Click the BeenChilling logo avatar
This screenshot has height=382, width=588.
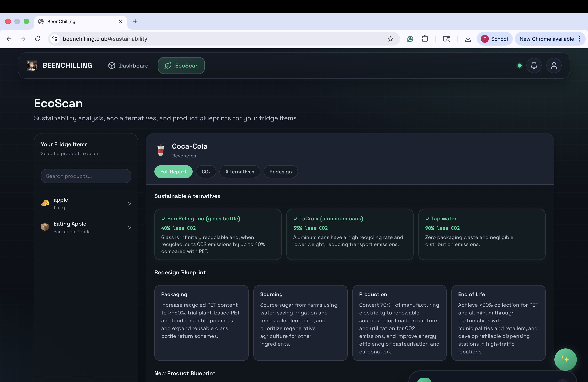pyautogui.click(x=32, y=66)
